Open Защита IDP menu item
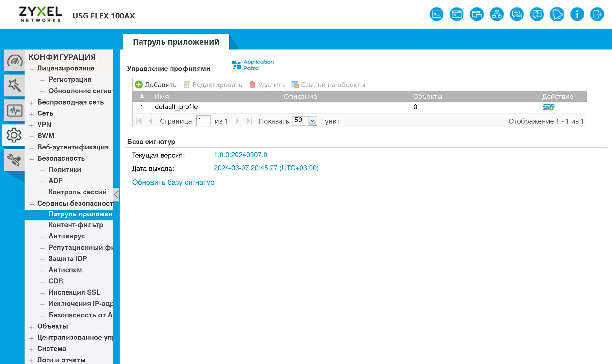 [x=68, y=258]
